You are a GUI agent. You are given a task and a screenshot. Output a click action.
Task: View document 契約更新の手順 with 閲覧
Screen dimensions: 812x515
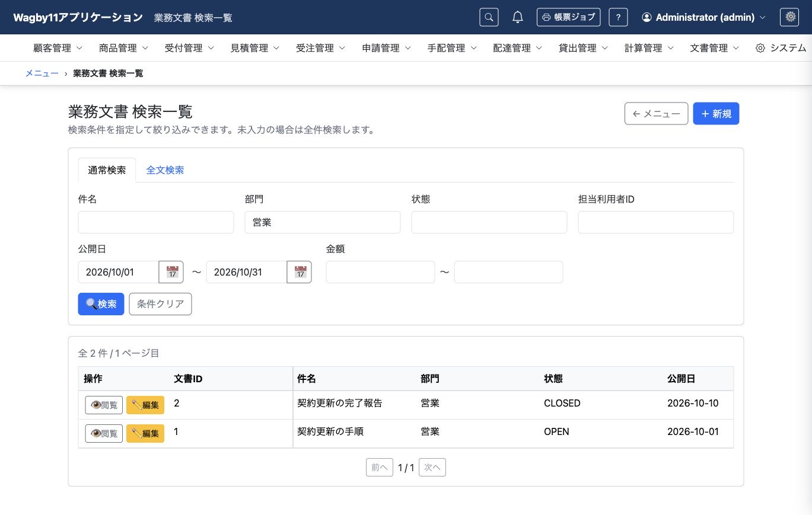coord(104,433)
